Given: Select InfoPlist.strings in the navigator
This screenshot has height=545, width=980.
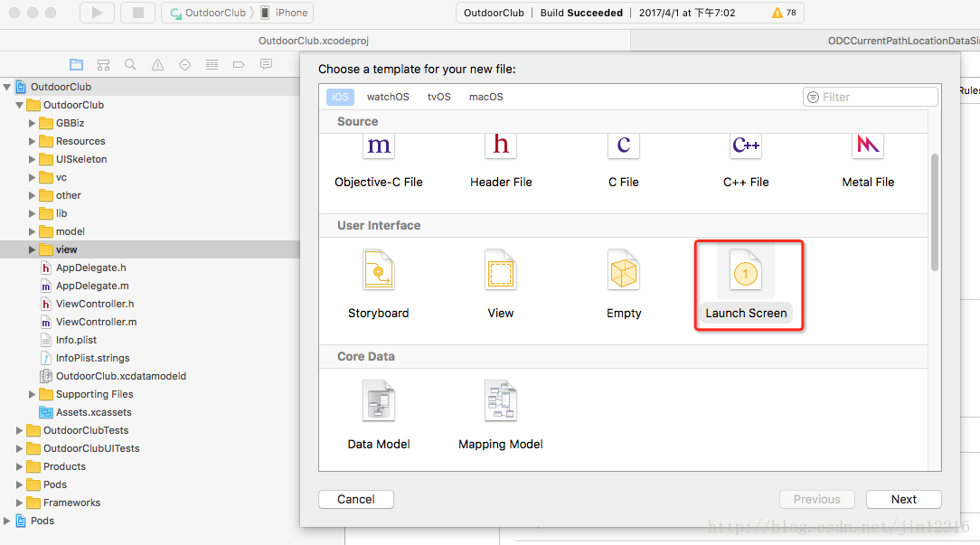Looking at the screenshot, I should [92, 358].
